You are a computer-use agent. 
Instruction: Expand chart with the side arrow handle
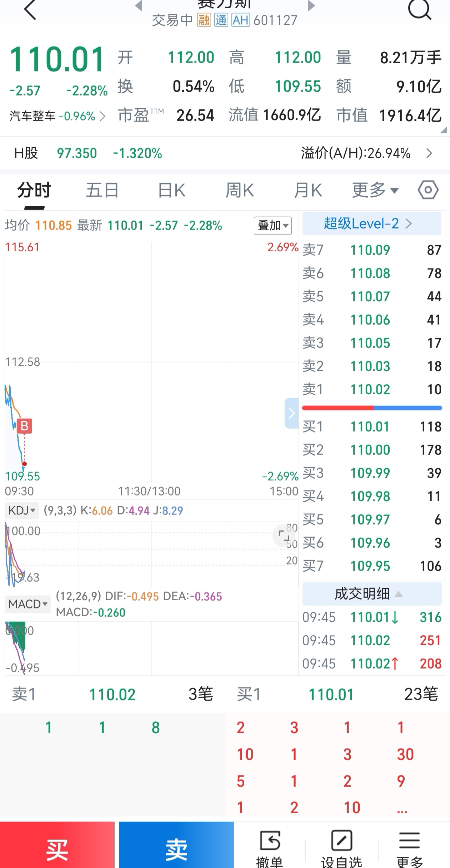291,413
